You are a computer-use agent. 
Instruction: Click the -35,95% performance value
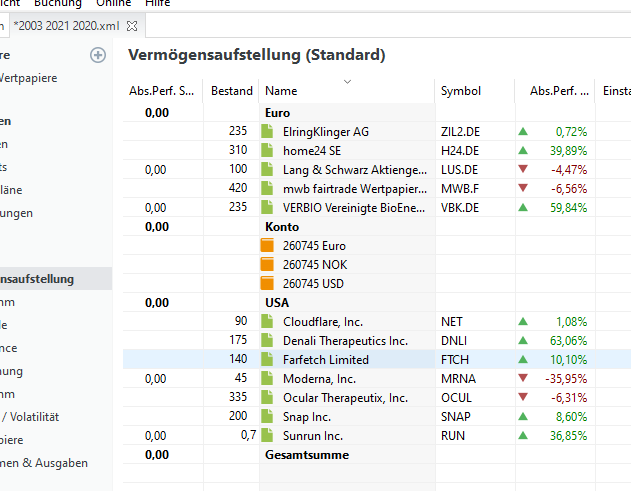[566, 379]
